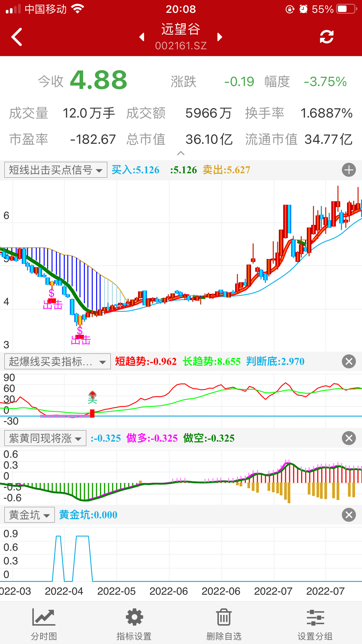
Task: Close the 黄金坑 indicator panel
Action: (x=349, y=515)
